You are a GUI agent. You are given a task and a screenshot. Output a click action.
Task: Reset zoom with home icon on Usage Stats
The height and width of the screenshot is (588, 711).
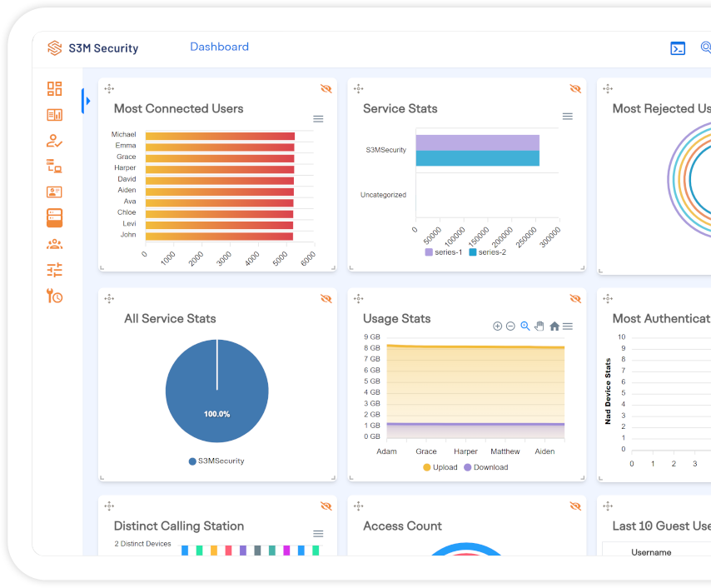tap(554, 326)
